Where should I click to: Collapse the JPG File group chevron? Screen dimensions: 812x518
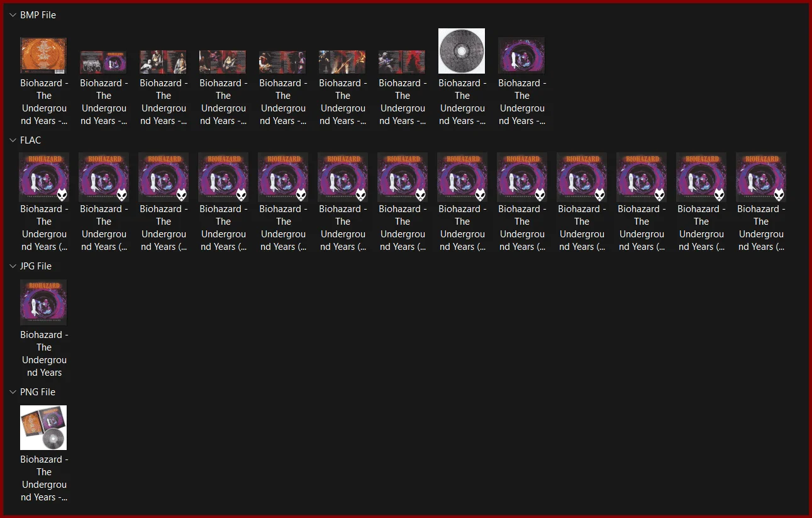(x=13, y=266)
